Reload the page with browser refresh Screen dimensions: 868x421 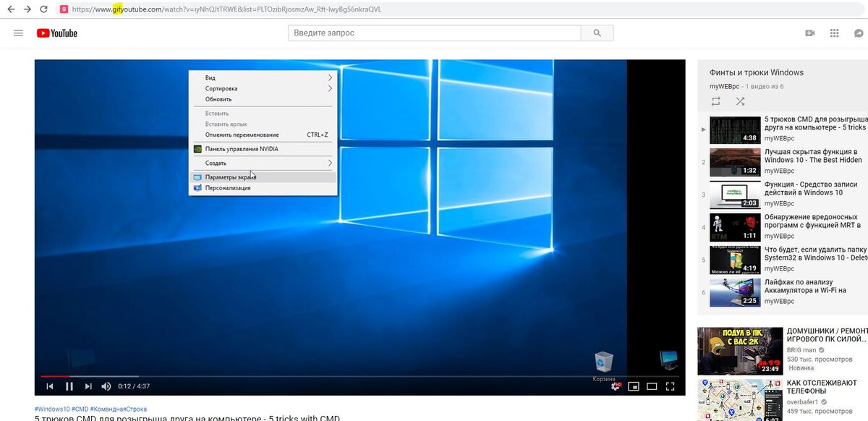point(43,9)
